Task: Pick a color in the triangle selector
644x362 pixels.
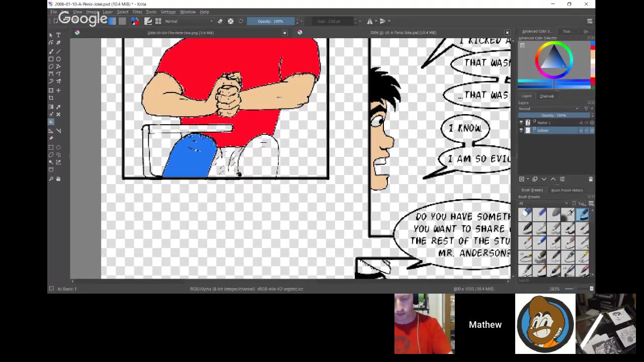Action: [x=553, y=58]
